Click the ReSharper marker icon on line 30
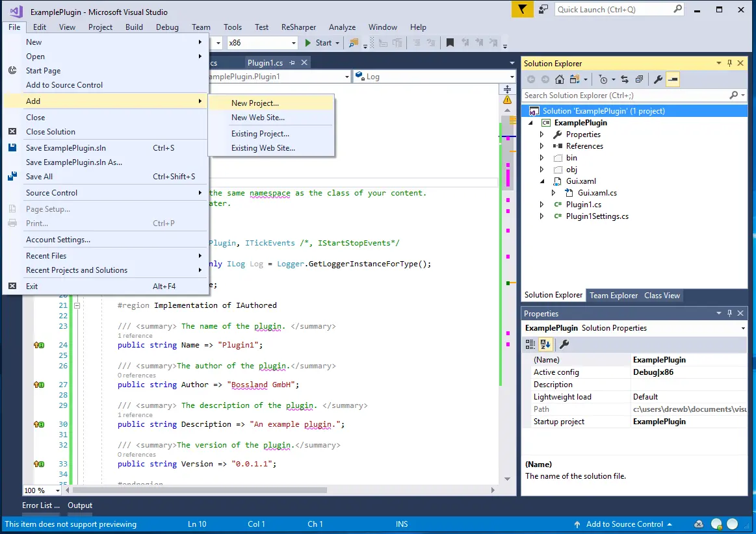756x534 pixels. tap(39, 424)
